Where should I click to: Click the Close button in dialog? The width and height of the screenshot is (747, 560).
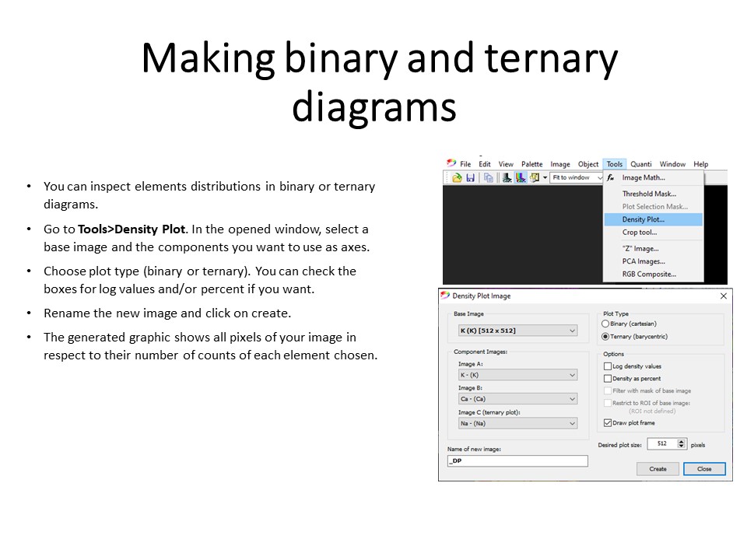[703, 469]
